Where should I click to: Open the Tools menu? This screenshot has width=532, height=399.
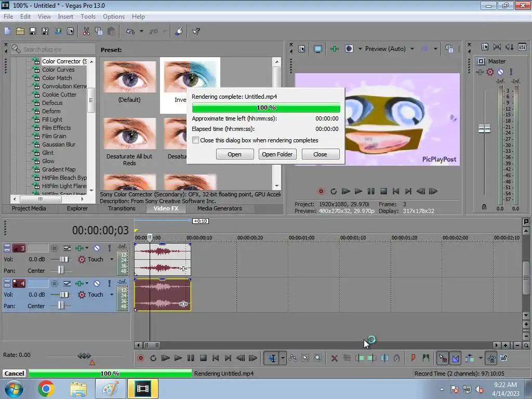coord(88,17)
